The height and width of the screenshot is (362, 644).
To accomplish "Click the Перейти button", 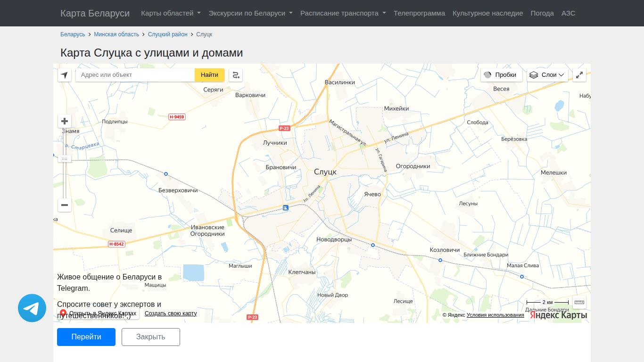I will point(86,337).
